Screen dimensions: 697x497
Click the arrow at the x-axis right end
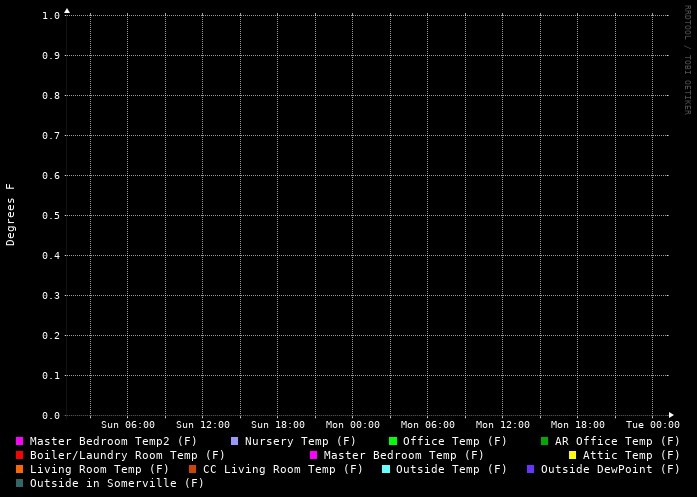pyautogui.click(x=671, y=415)
